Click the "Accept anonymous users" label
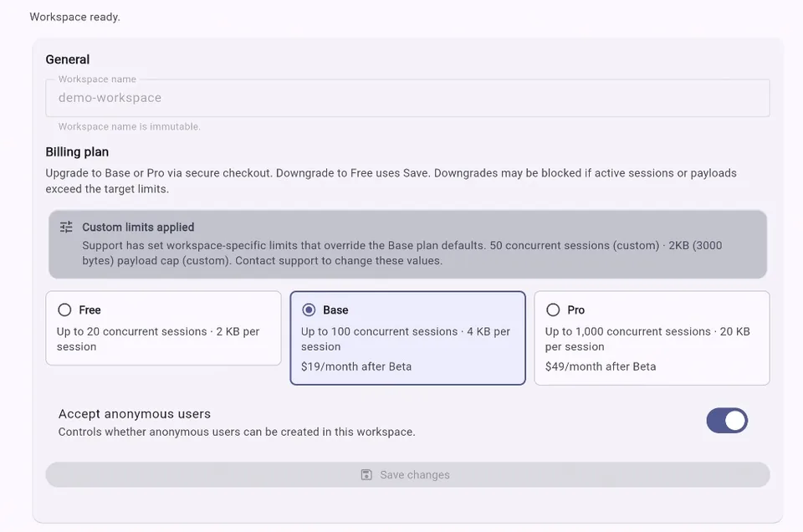The image size is (803, 532). point(135,414)
